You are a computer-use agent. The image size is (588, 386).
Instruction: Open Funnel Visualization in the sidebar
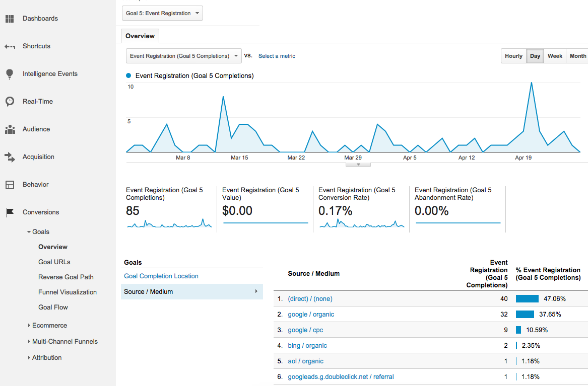pyautogui.click(x=68, y=292)
